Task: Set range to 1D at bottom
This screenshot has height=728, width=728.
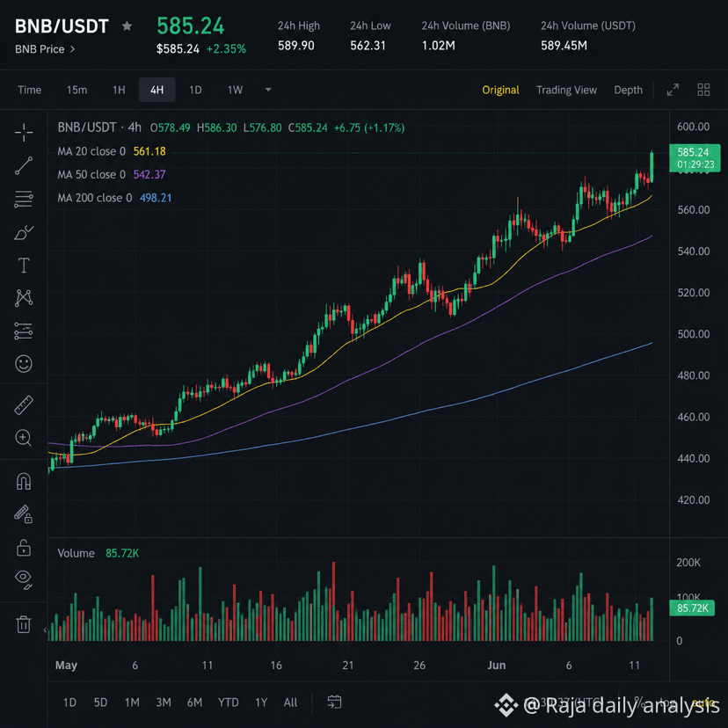Action: tap(69, 703)
